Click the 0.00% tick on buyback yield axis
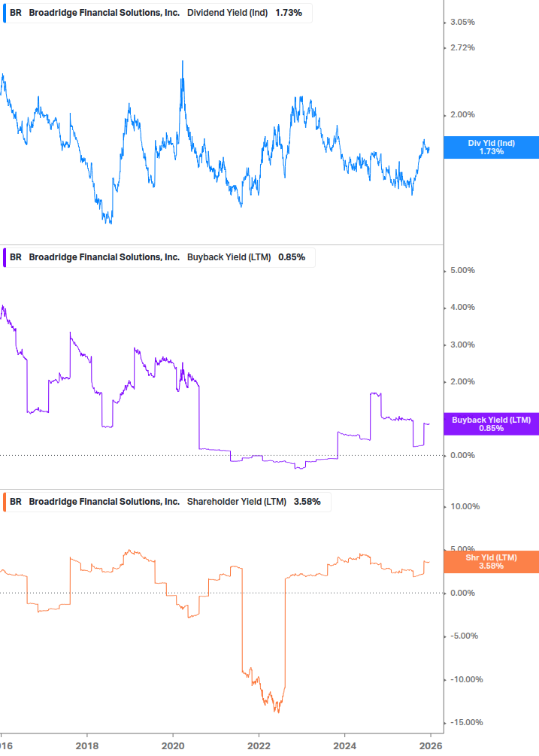 pos(462,455)
